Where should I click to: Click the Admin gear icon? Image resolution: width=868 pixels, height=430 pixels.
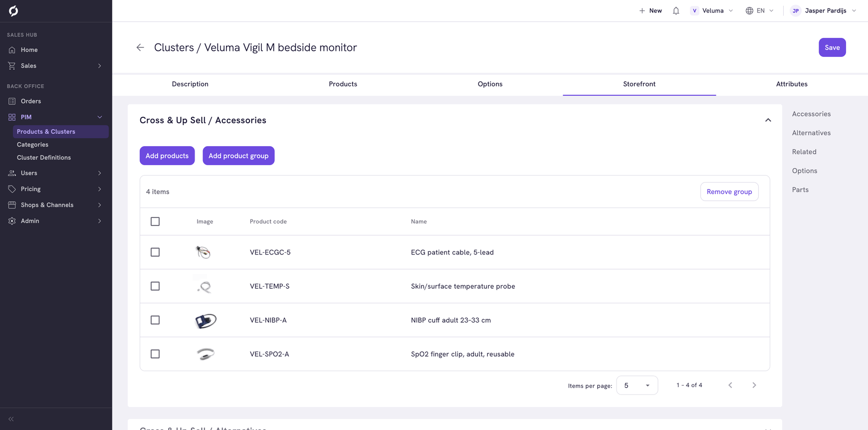tap(12, 221)
